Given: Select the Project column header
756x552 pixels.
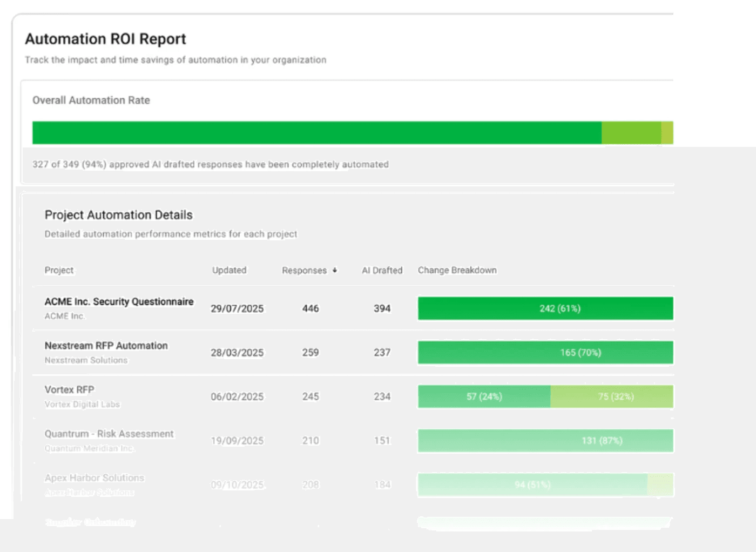Looking at the screenshot, I should (x=59, y=270).
